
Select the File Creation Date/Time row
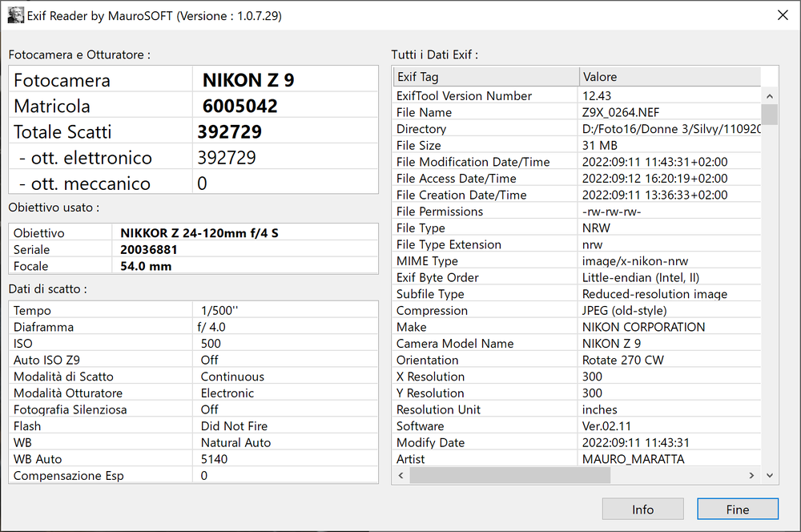click(x=577, y=195)
